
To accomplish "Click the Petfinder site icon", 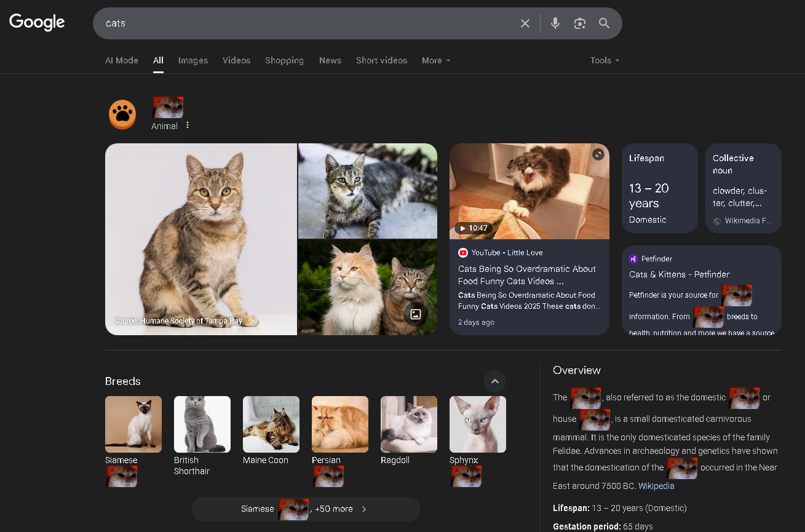I will coord(633,259).
